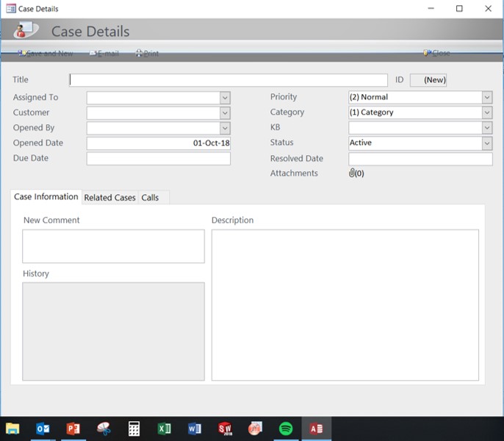Click the "Active" status value
This screenshot has height=441, width=504.
click(360, 143)
